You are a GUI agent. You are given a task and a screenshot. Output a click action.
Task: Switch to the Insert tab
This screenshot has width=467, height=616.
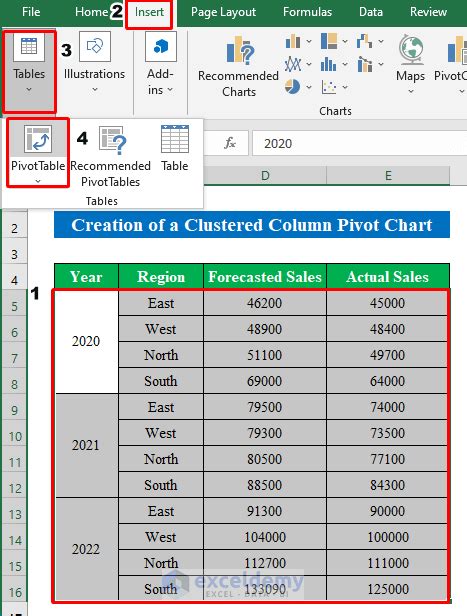click(149, 12)
